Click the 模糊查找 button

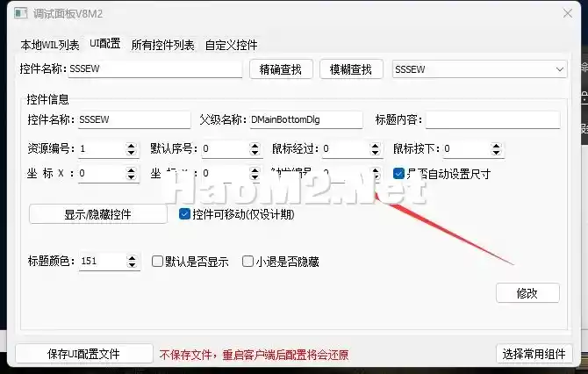[351, 69]
